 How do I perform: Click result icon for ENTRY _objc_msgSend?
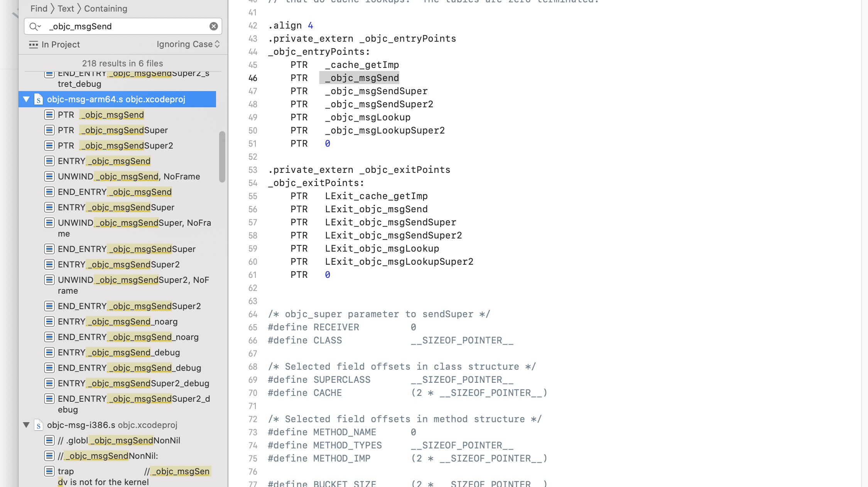(49, 161)
